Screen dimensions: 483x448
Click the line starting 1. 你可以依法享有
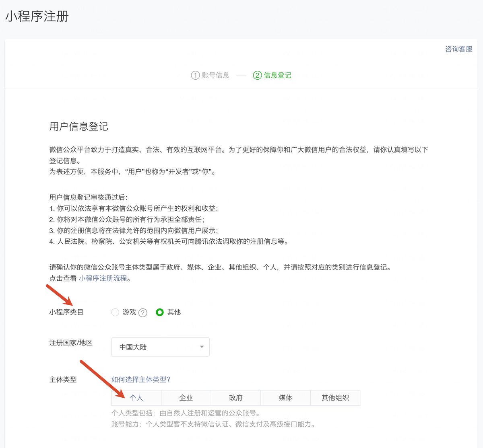click(x=134, y=208)
